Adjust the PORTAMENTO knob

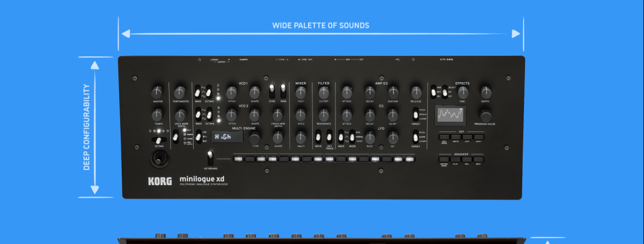point(181,92)
